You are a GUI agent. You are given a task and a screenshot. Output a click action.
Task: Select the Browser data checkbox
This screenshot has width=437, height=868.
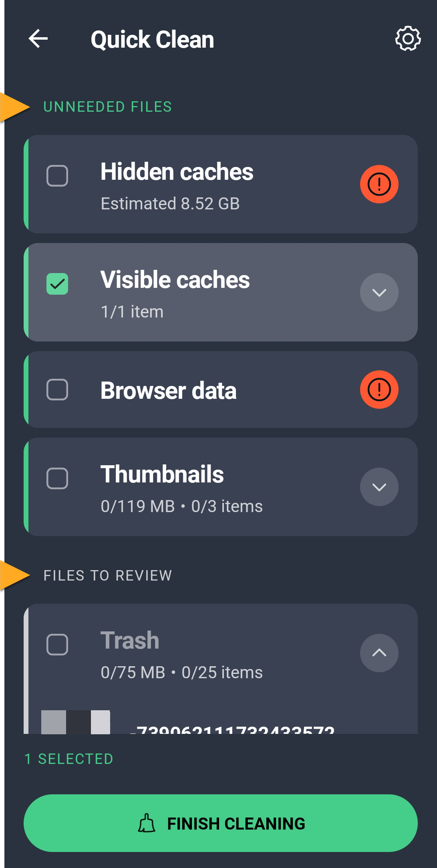point(57,390)
